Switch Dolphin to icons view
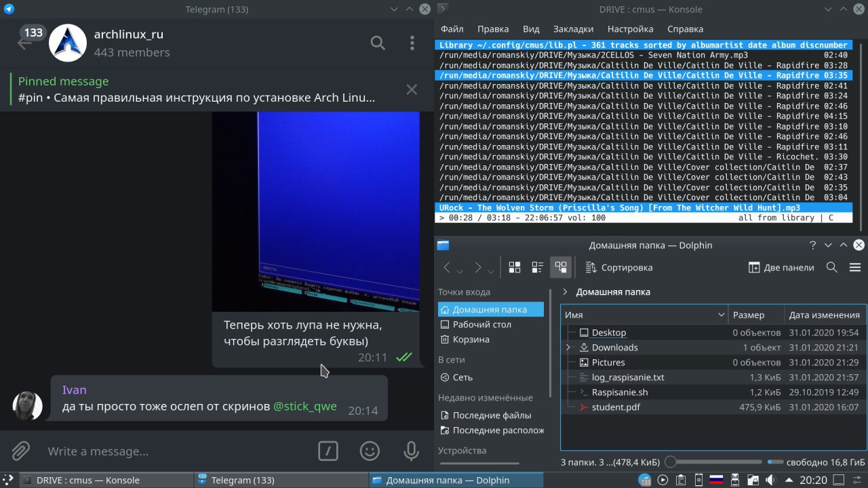 [515, 268]
